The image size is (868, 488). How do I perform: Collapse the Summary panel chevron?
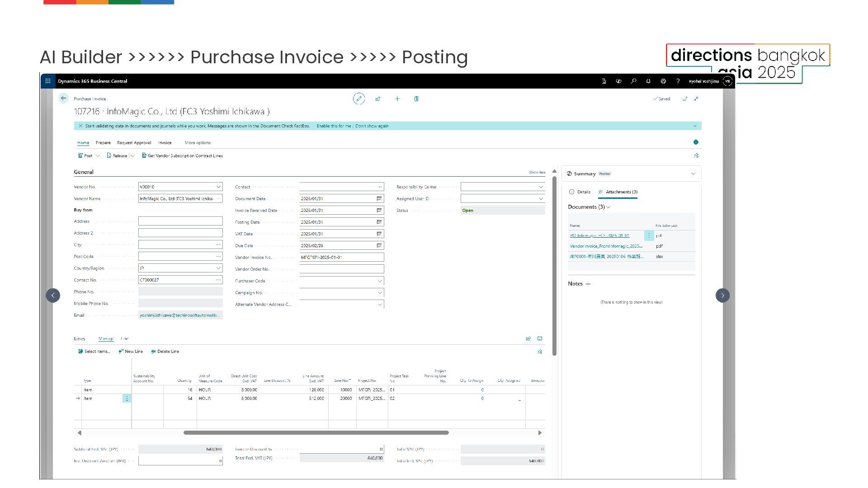click(693, 174)
